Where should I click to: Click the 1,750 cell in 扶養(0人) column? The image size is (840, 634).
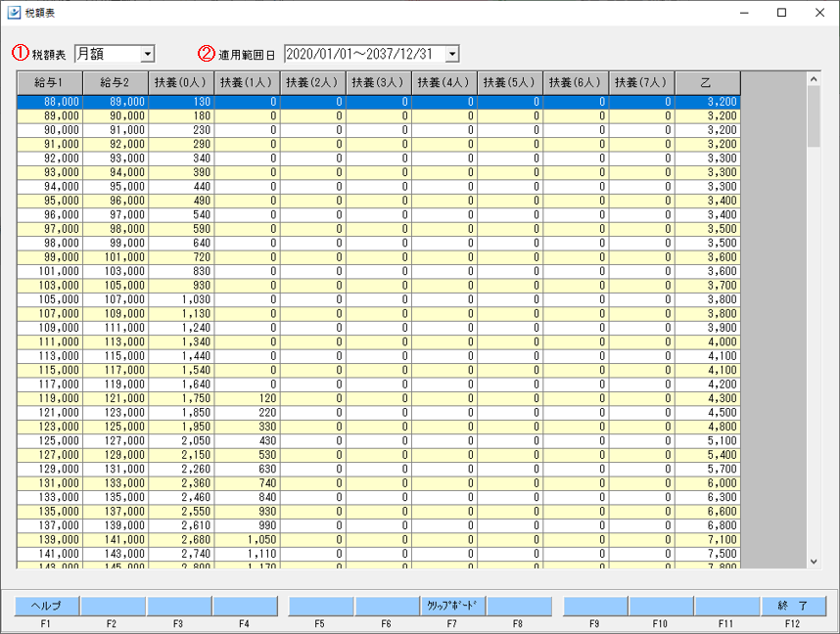(x=181, y=398)
